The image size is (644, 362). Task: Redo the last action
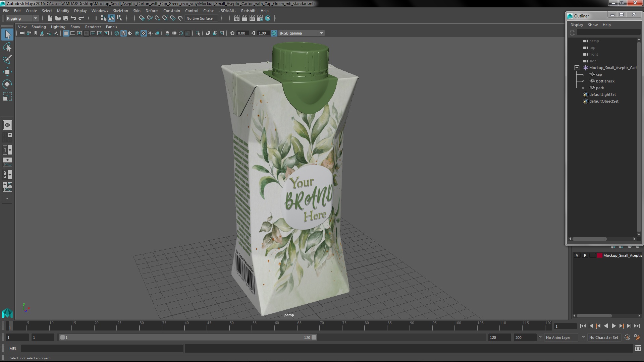[x=81, y=18]
